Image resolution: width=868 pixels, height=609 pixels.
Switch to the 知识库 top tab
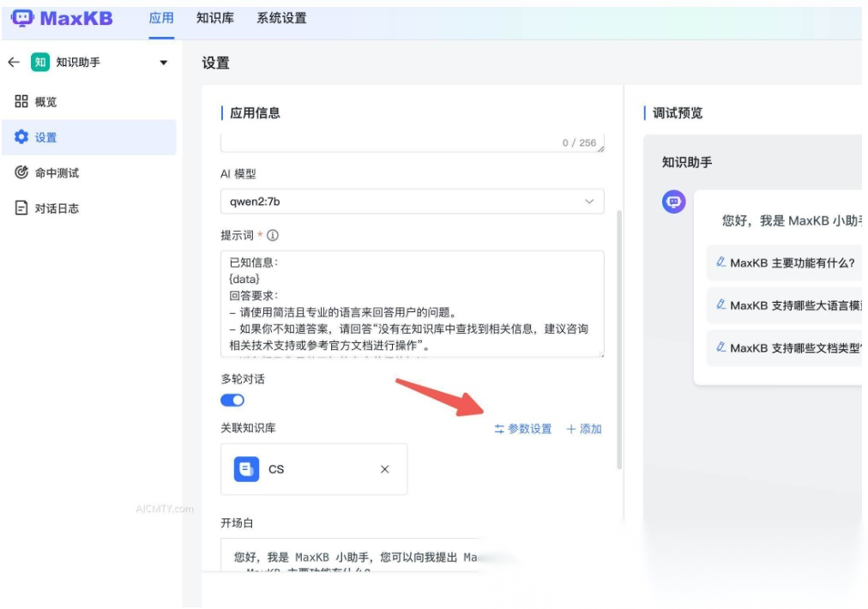[x=215, y=18]
